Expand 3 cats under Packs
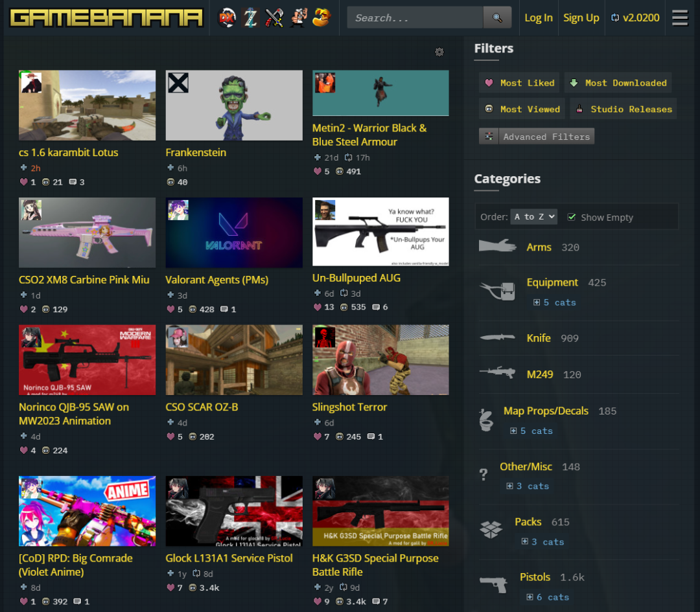 pyautogui.click(x=543, y=542)
